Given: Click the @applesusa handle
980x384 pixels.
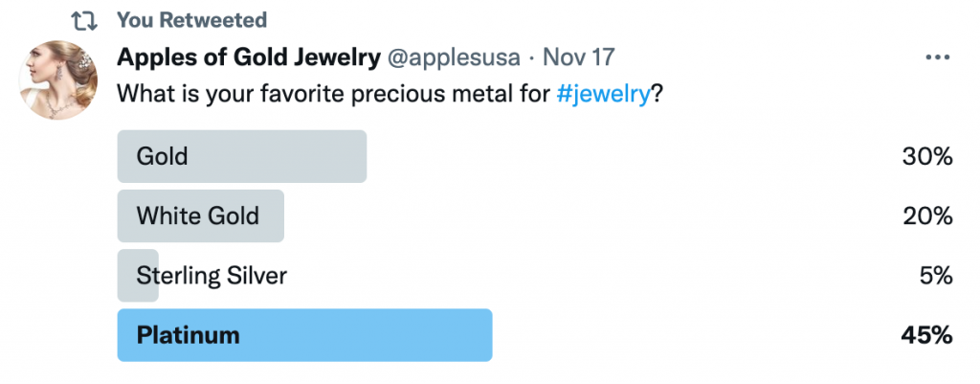Looking at the screenshot, I should 454,57.
